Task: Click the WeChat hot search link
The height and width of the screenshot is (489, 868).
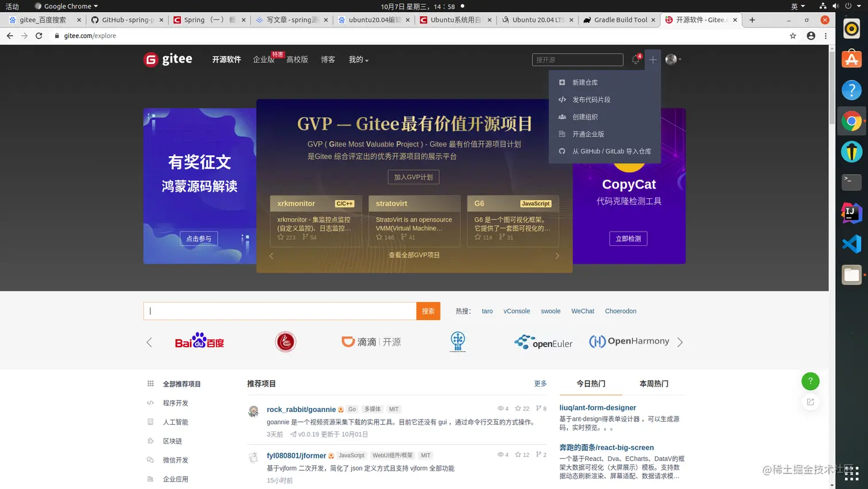Action: coord(583,311)
